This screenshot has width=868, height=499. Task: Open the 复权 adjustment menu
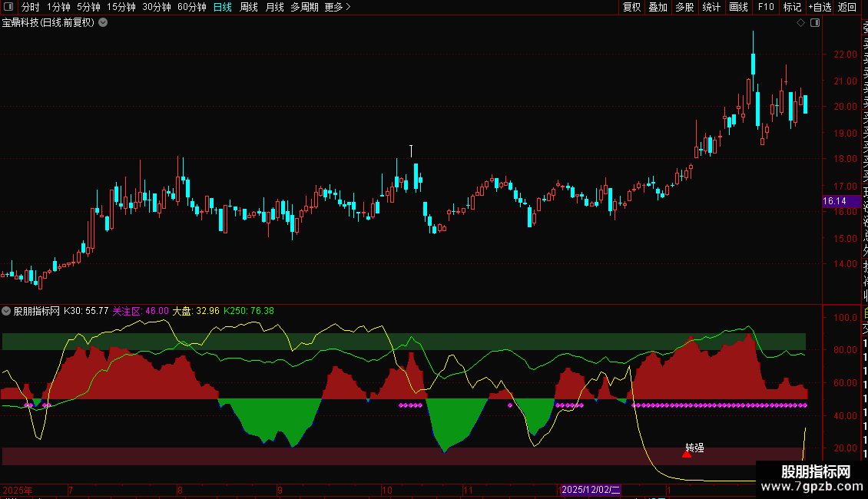click(x=631, y=7)
